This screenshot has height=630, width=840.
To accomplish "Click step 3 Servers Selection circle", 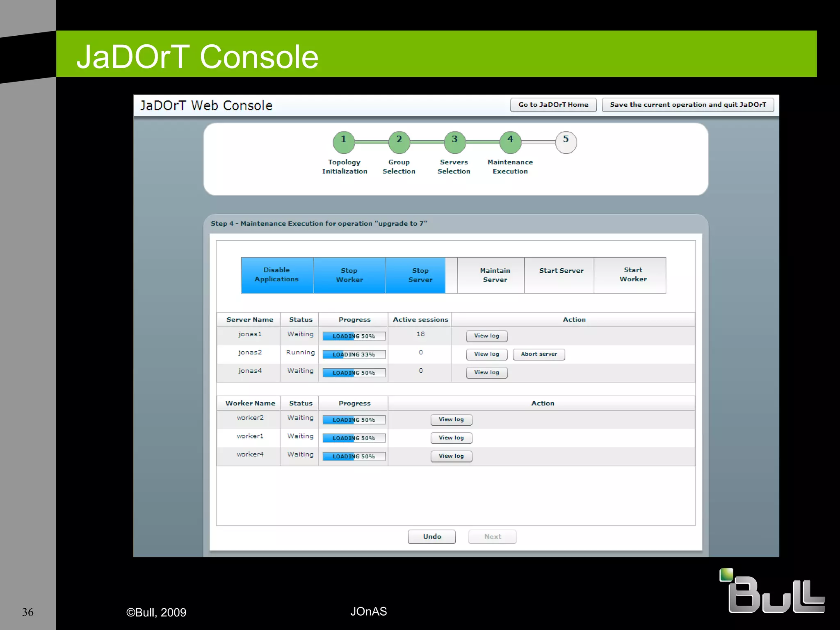I will (x=454, y=142).
